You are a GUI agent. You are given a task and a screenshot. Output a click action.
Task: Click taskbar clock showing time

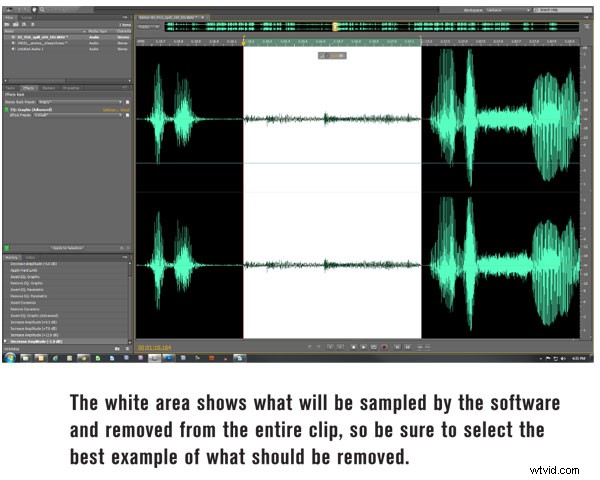pyautogui.click(x=579, y=359)
